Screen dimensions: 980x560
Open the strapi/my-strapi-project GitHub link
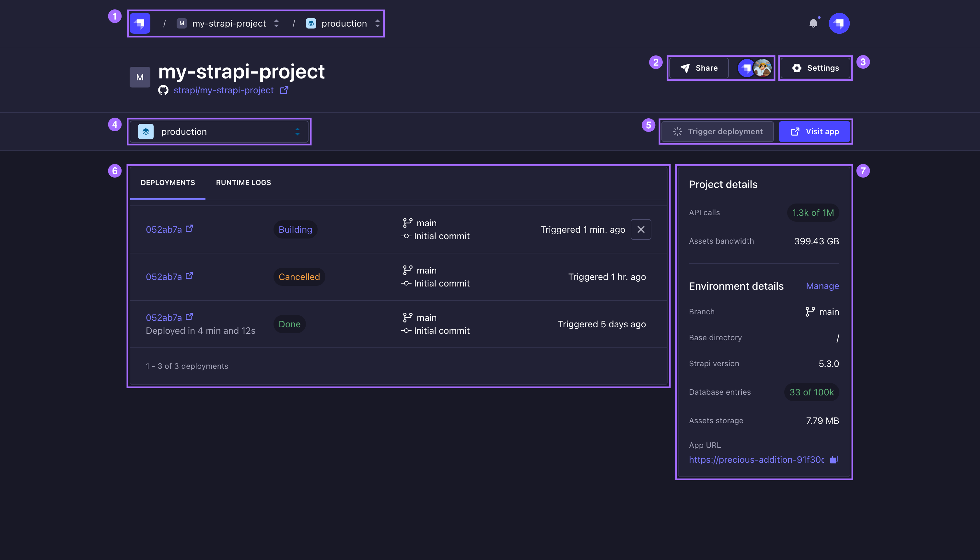224,90
